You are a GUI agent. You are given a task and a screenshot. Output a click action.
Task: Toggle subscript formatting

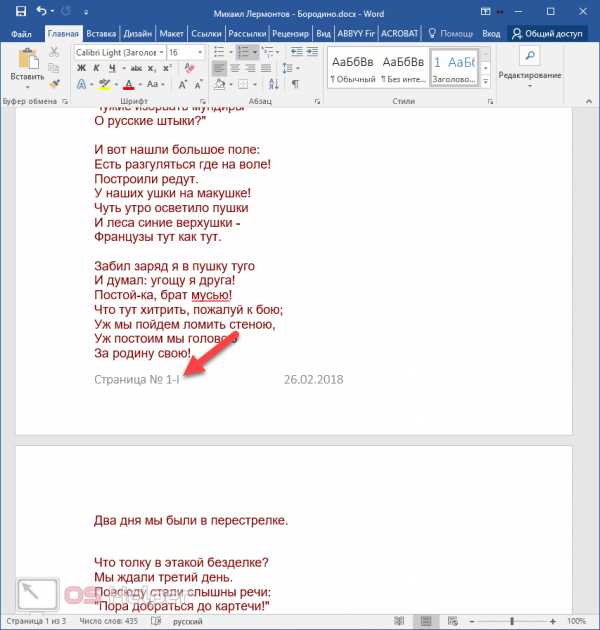[x=151, y=69]
